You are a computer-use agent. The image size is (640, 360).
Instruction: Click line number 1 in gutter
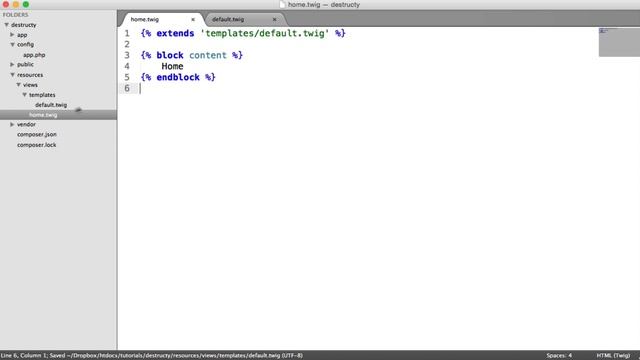click(127, 33)
